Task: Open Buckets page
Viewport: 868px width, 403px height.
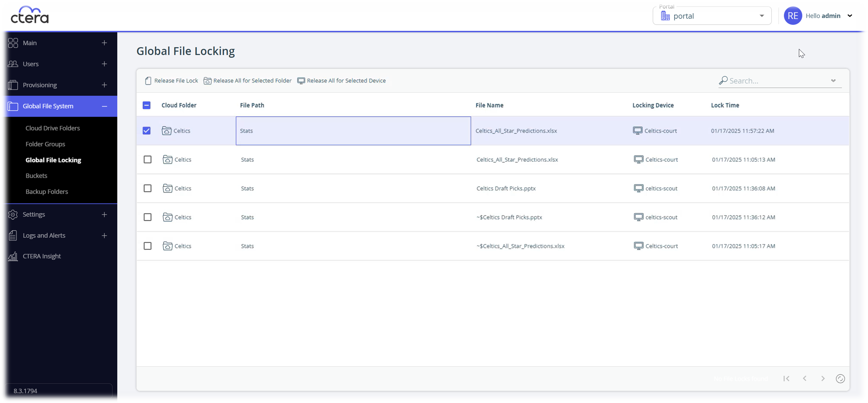Action: point(36,176)
